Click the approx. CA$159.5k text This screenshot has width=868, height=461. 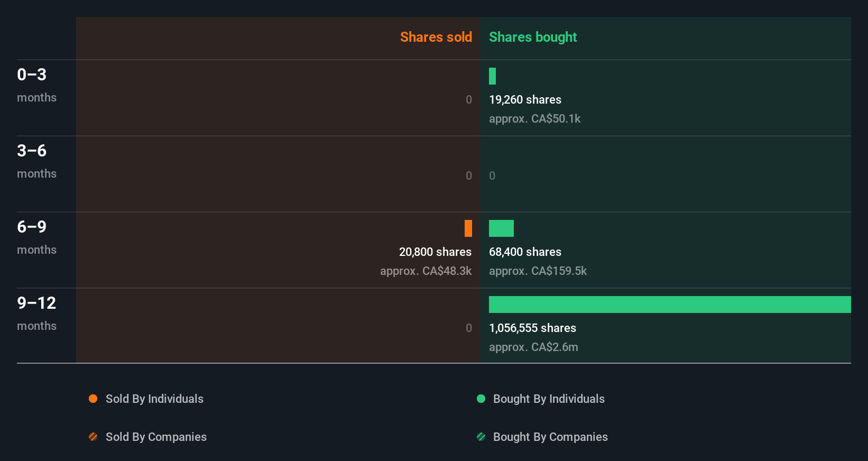(x=538, y=271)
